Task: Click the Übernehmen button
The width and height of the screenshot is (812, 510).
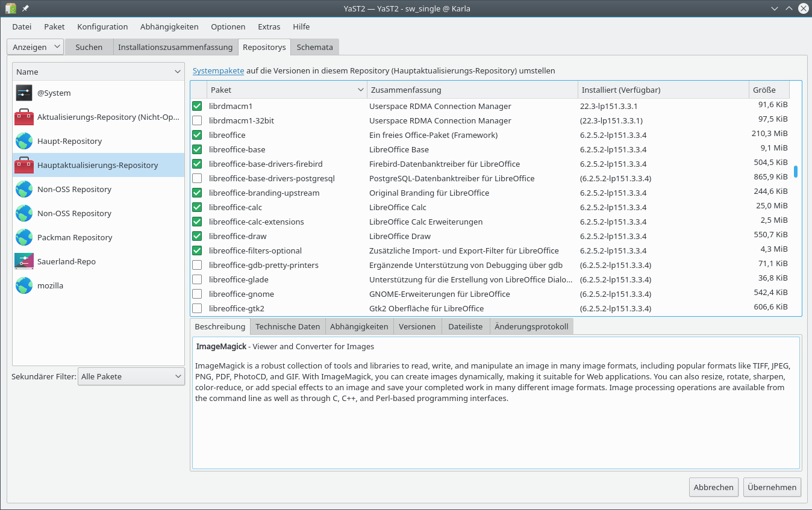Action: (x=772, y=487)
